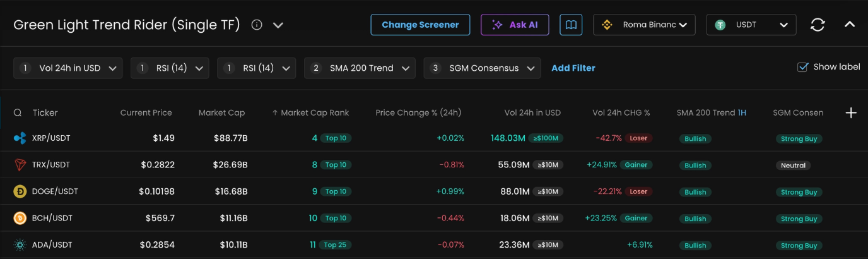Open the SMA 200 Trend filter
This screenshot has width=868, height=259.
tap(360, 68)
